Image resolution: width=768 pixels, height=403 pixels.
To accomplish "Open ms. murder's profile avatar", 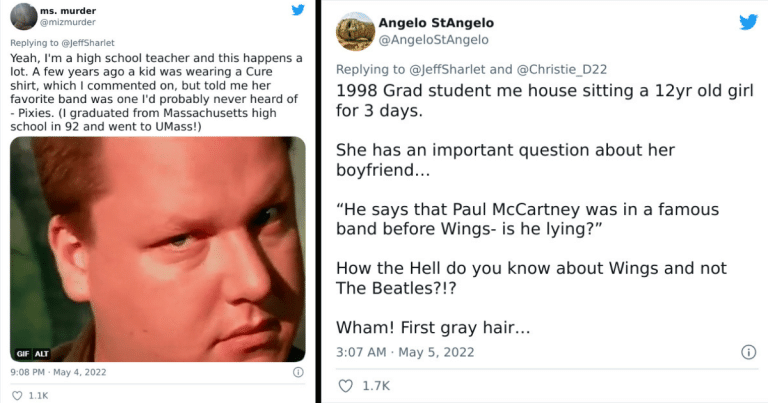I will [x=24, y=17].
